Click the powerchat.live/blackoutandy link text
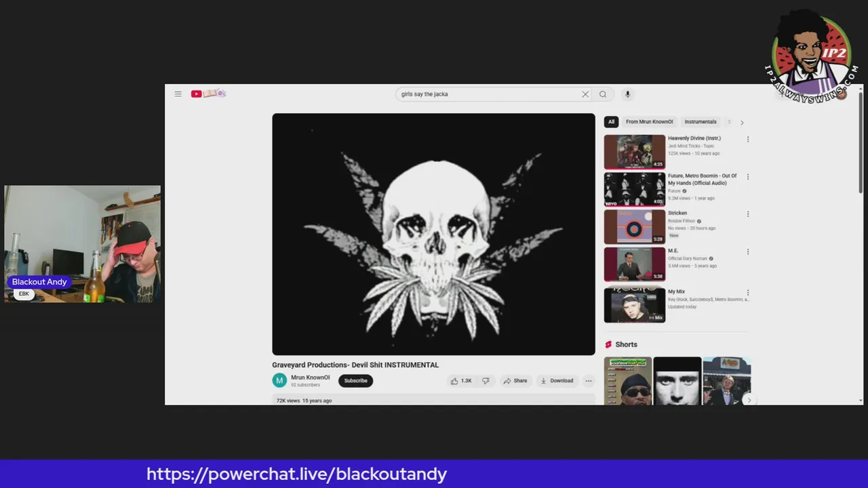This screenshot has height=488, width=868. pyautogui.click(x=296, y=474)
